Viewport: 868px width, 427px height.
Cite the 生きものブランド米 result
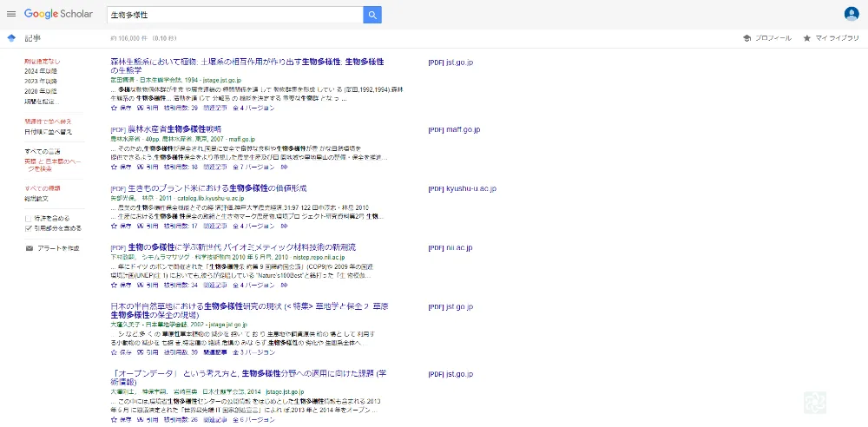[148, 226]
